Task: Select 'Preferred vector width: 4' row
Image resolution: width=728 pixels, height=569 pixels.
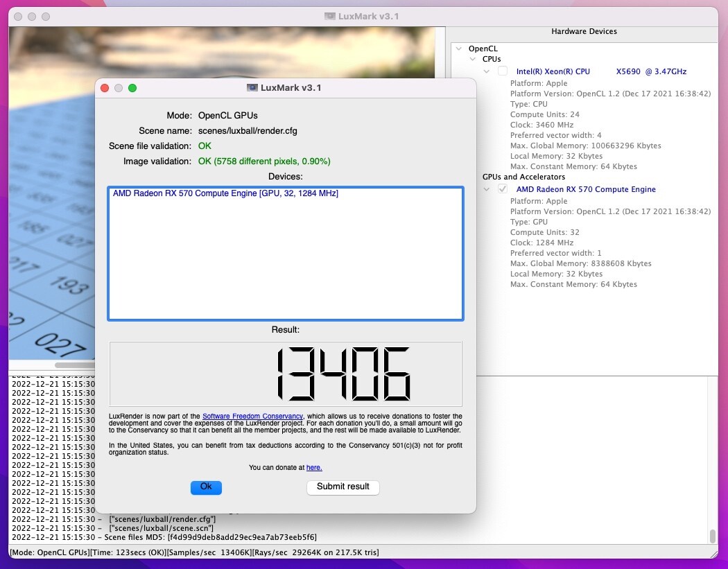Action: click(x=556, y=135)
